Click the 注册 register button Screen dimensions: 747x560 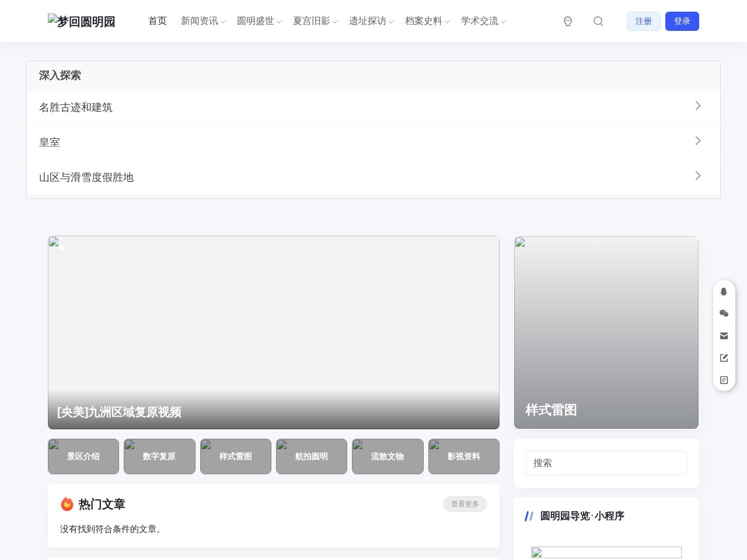[644, 21]
